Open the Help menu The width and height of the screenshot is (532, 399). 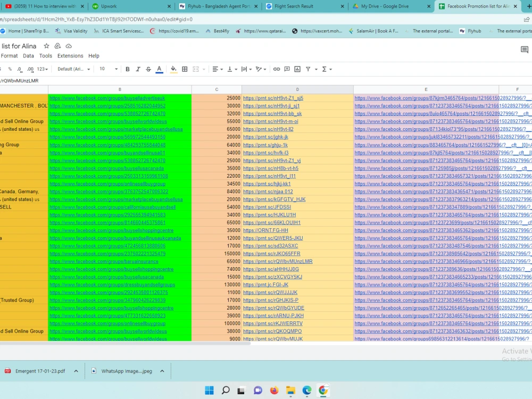coord(94,56)
